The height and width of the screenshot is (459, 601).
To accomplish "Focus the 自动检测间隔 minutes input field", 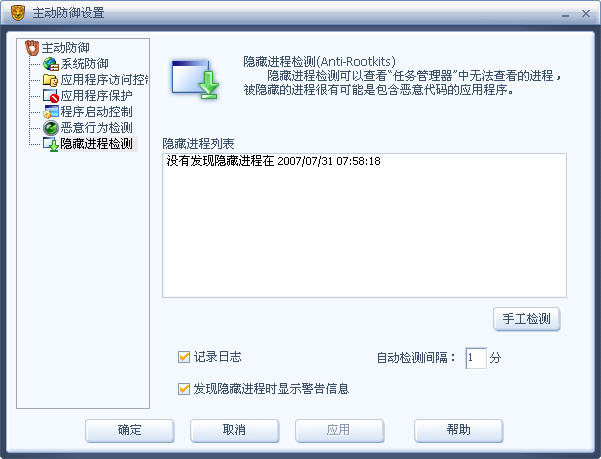I will (x=476, y=358).
